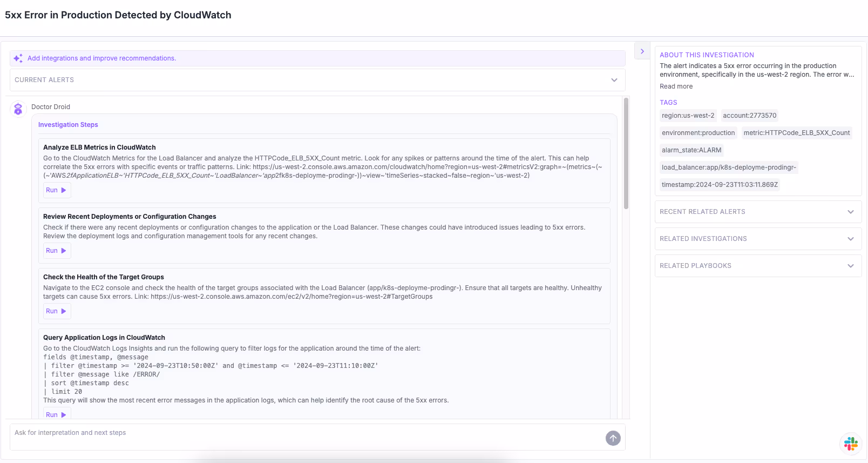
Task: Click the 5xx Error in Production page title
Action: [x=118, y=15]
